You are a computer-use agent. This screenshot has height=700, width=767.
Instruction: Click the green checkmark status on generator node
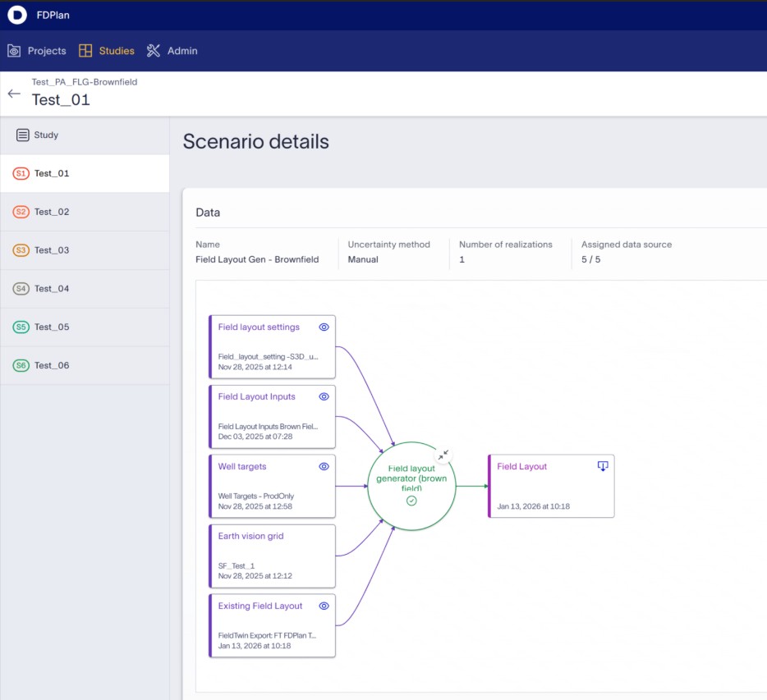tap(411, 501)
